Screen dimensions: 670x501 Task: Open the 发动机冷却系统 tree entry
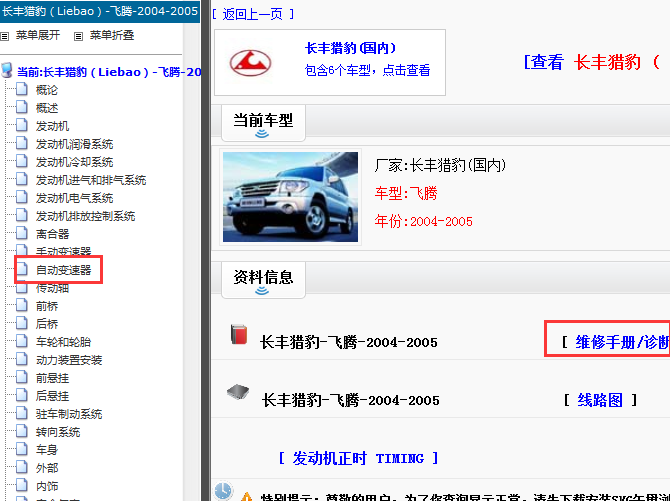pos(74,162)
